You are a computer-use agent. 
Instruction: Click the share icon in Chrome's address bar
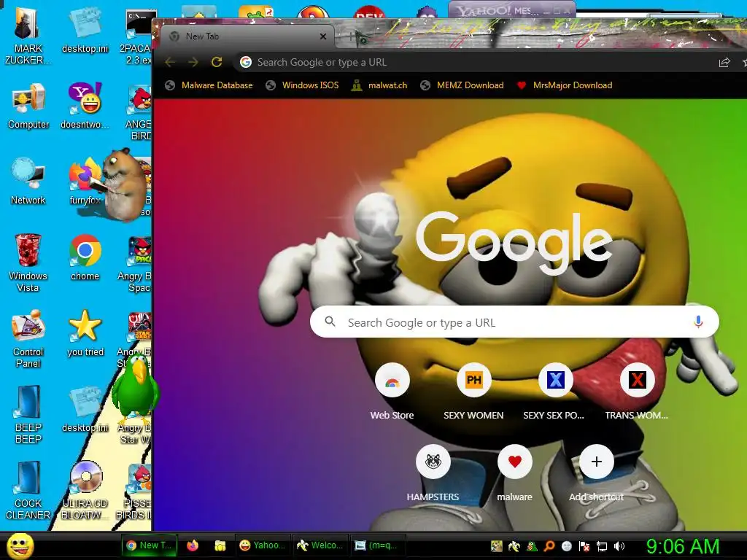[724, 63]
